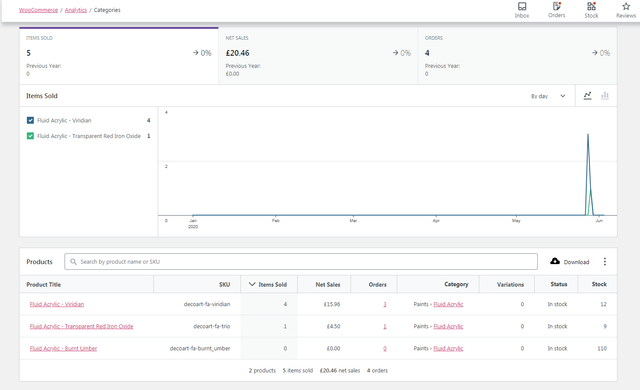Open Fluid Acrylic - Viridian product link

pos(57,304)
